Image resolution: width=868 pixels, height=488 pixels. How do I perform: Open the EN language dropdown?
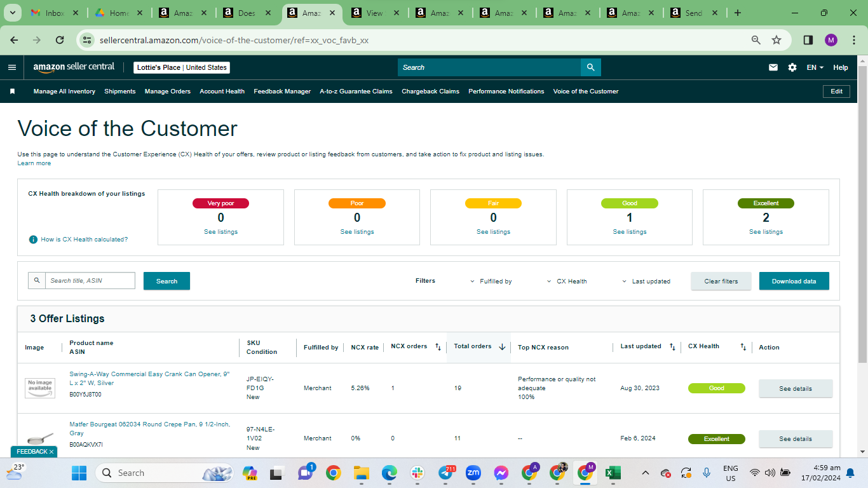point(815,67)
